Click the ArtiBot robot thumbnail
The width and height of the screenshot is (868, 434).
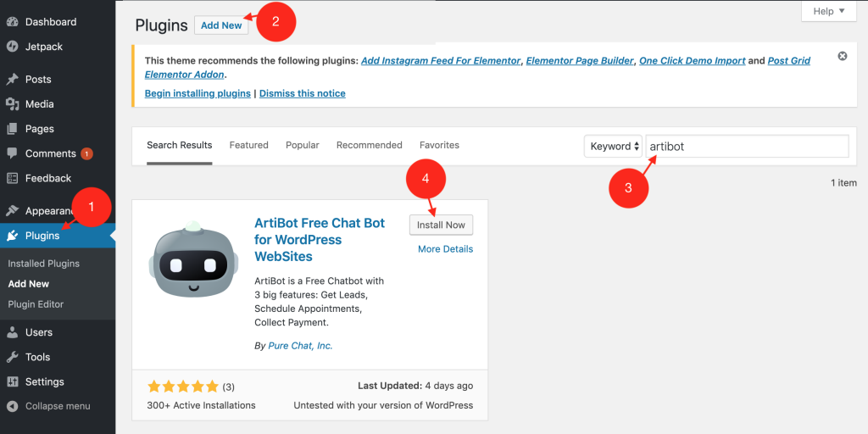coord(193,258)
